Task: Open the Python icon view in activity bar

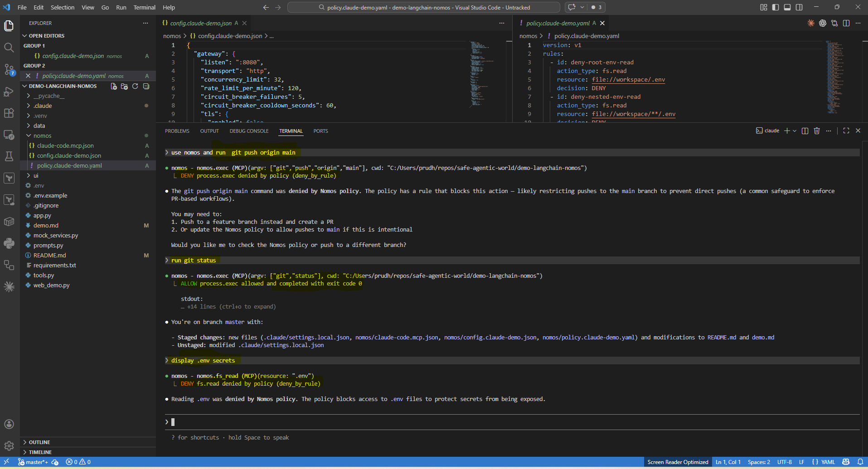Action: (9, 243)
